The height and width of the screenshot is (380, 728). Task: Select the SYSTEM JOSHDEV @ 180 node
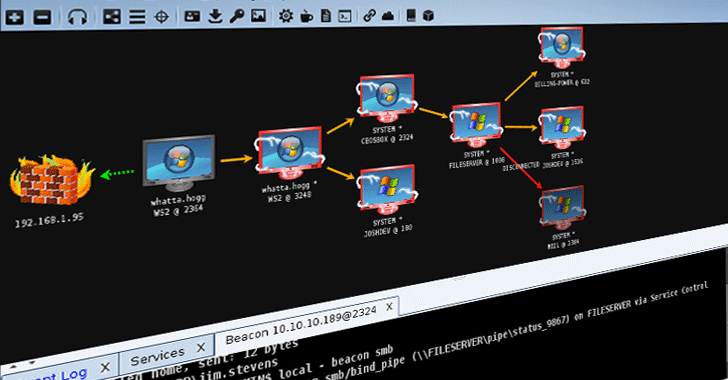coord(387,190)
